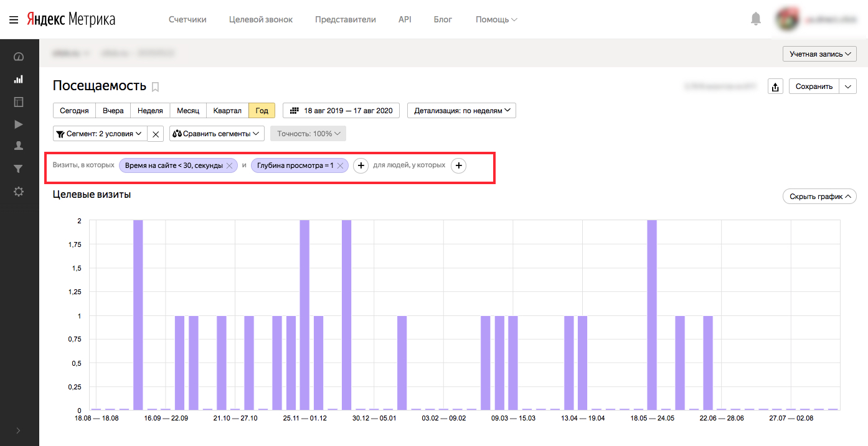Remove the Глубина просмотра = 1 condition
This screenshot has height=446, width=868.
point(340,165)
